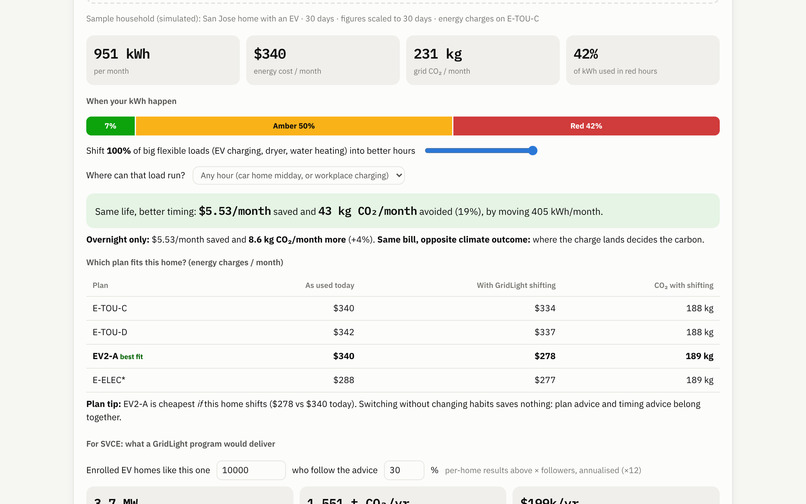Click the 189 kg value in E-ELEC* row
The height and width of the screenshot is (504, 806).
700,380
